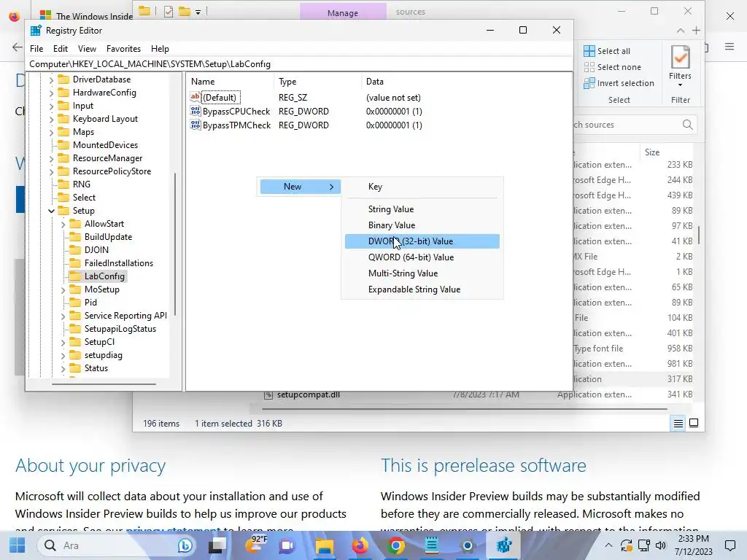Switch to the Manage tab in File Explorer
The height and width of the screenshot is (560, 747).
click(x=343, y=13)
